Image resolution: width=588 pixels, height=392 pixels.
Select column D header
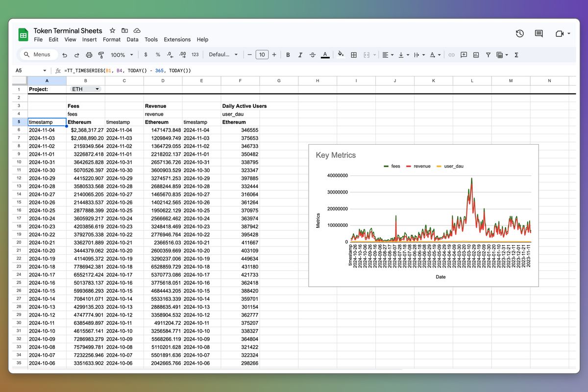[163, 80]
